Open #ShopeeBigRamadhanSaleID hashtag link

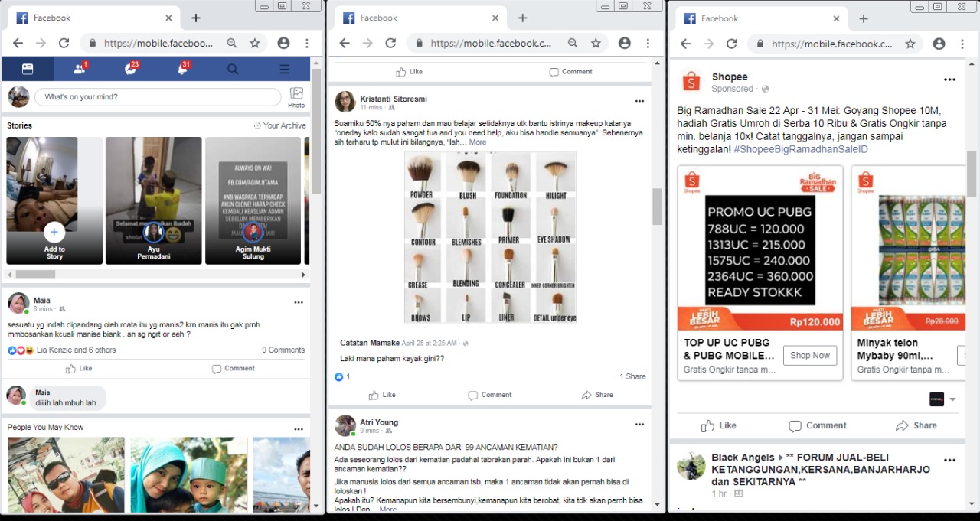coord(801,150)
